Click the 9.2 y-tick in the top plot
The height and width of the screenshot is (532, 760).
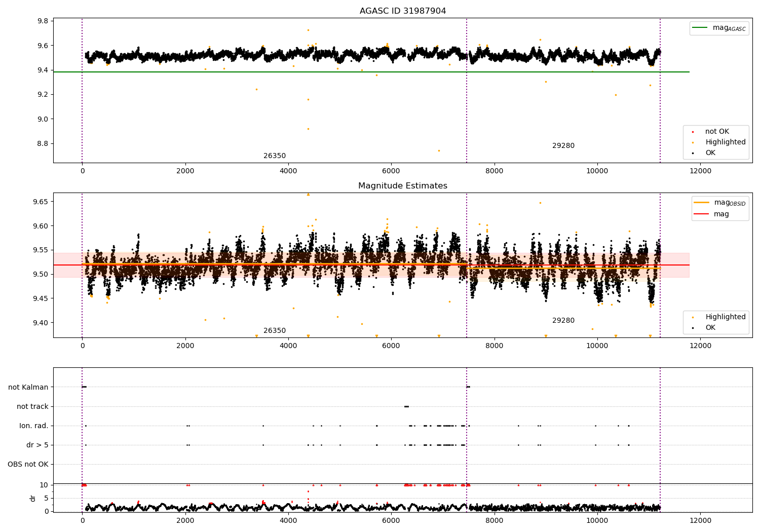coord(43,95)
